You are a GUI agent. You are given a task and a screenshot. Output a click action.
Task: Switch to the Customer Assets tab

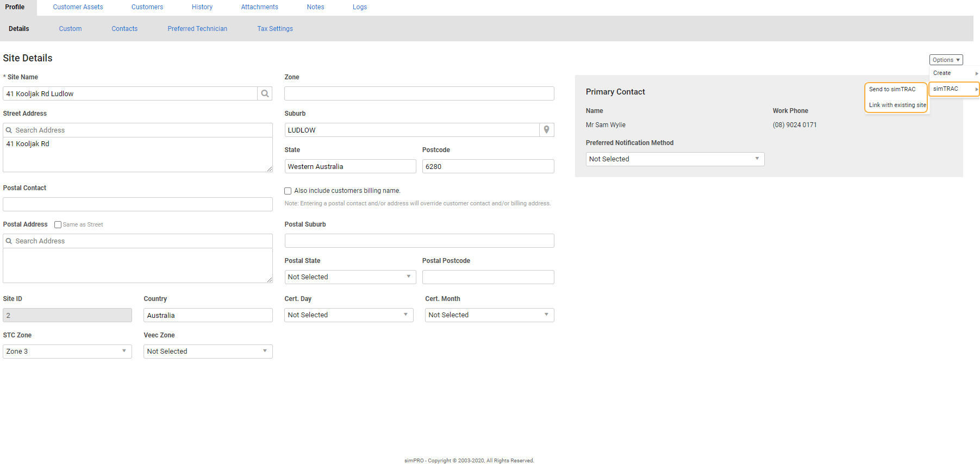(78, 7)
